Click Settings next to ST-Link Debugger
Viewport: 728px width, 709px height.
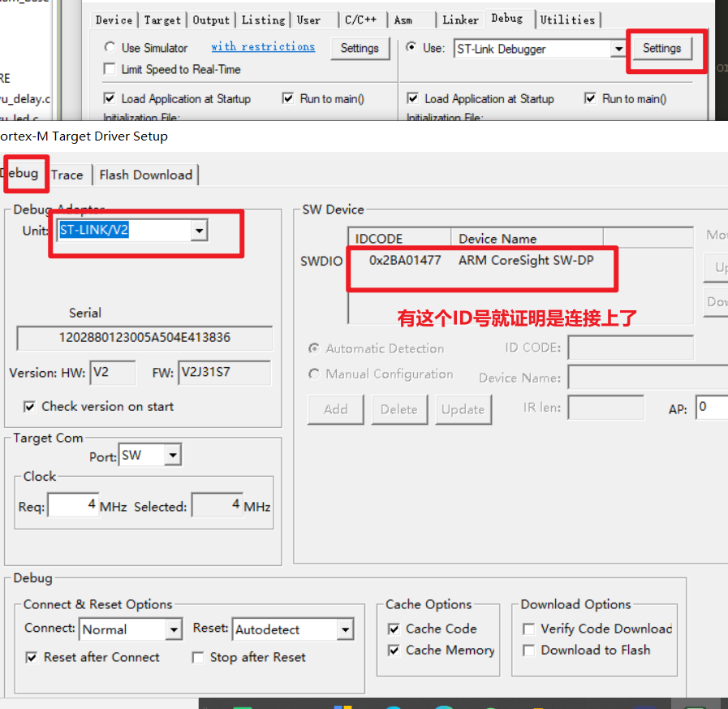(661, 48)
